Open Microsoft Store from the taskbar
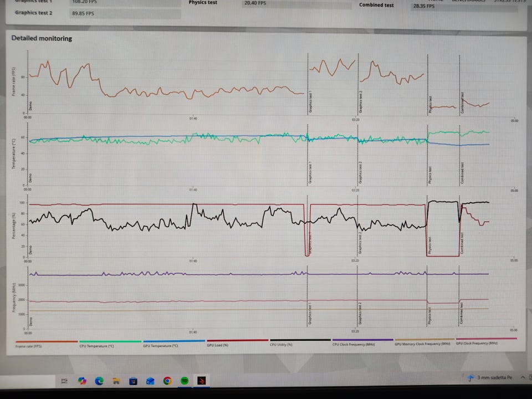The image size is (532, 399). [134, 381]
